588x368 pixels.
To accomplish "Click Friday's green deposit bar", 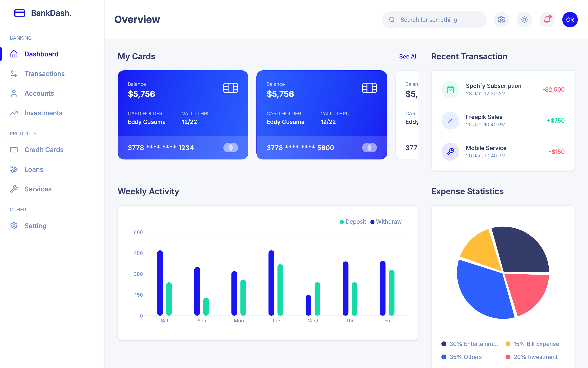I will [x=391, y=293].
